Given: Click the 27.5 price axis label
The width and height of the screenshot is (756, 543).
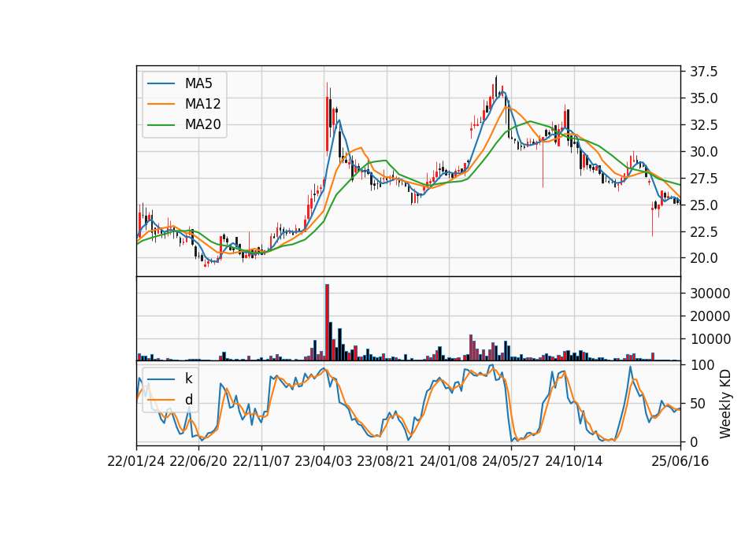Looking at the screenshot, I should [x=703, y=179].
